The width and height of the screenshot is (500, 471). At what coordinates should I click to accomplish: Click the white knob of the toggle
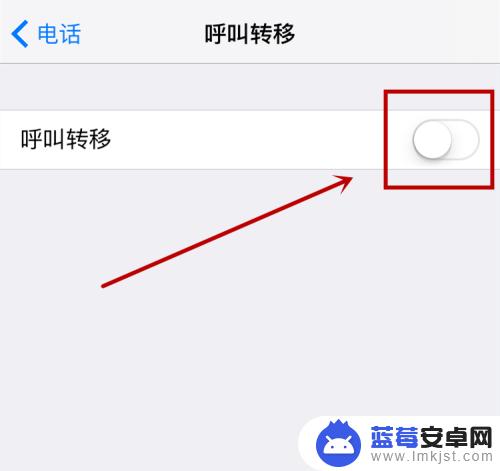pyautogui.click(x=432, y=139)
